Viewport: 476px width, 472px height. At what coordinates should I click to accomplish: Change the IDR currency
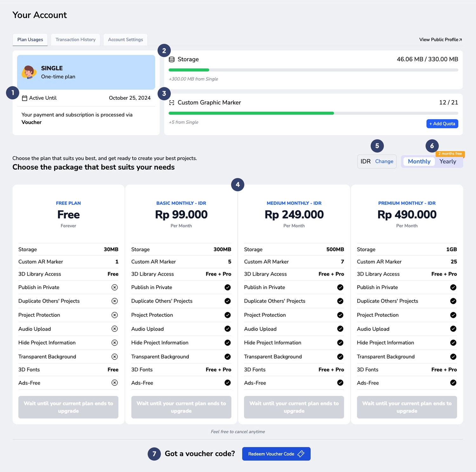[384, 161]
